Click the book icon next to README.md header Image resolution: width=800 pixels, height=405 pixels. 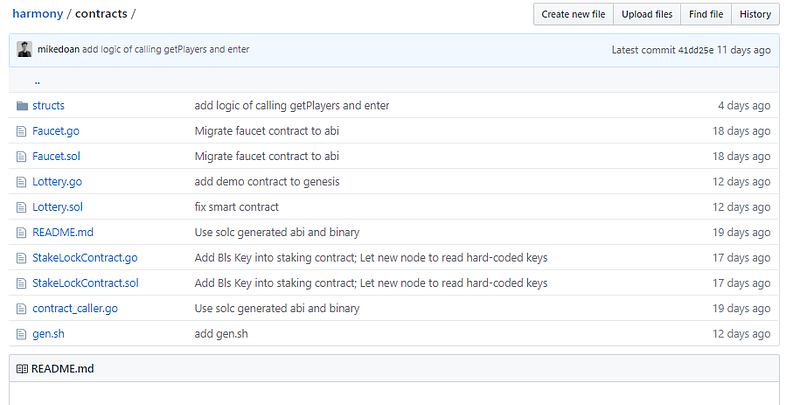tap(22, 369)
